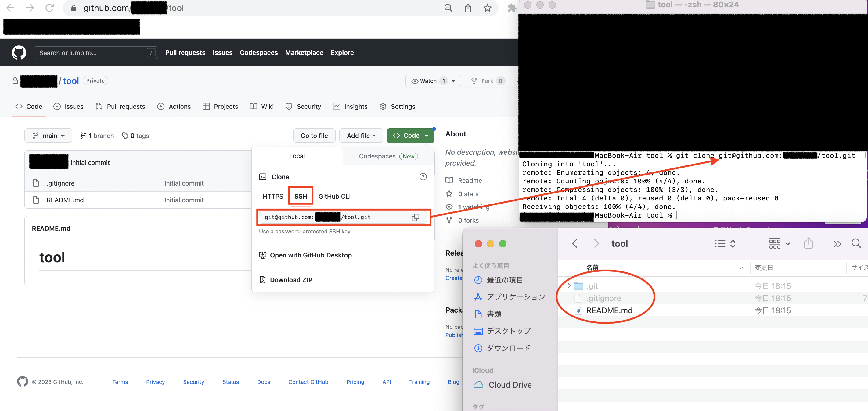Select the GitHub CLI clone option
Image resolution: width=868 pixels, height=411 pixels.
click(334, 196)
